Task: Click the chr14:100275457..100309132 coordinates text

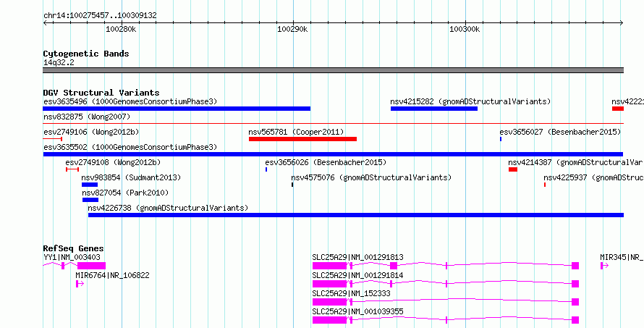Action: [100, 16]
